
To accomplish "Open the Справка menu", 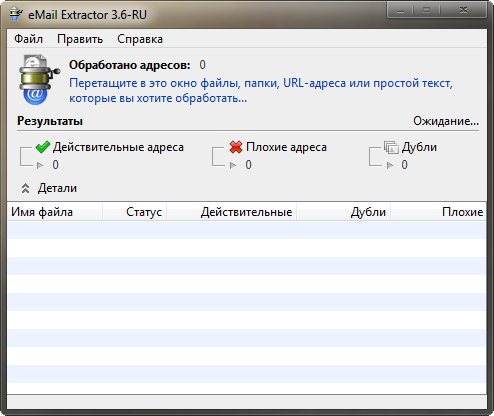I will point(140,39).
